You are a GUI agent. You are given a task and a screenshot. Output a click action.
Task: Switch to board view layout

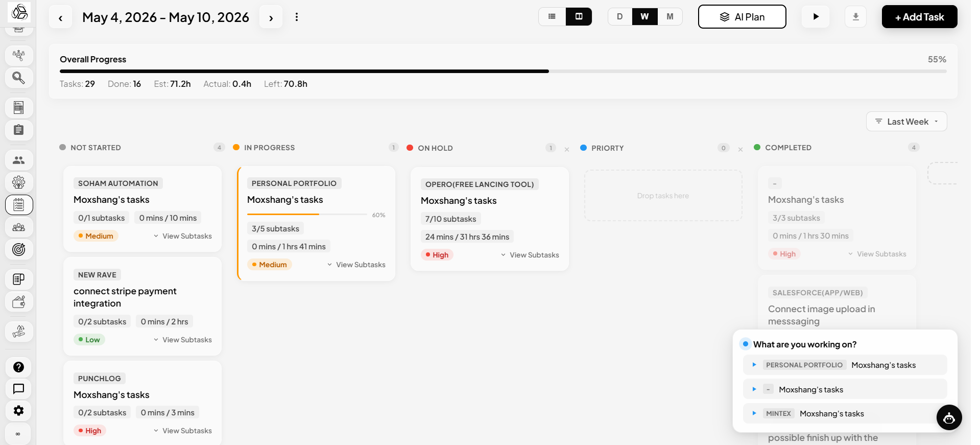(x=579, y=16)
